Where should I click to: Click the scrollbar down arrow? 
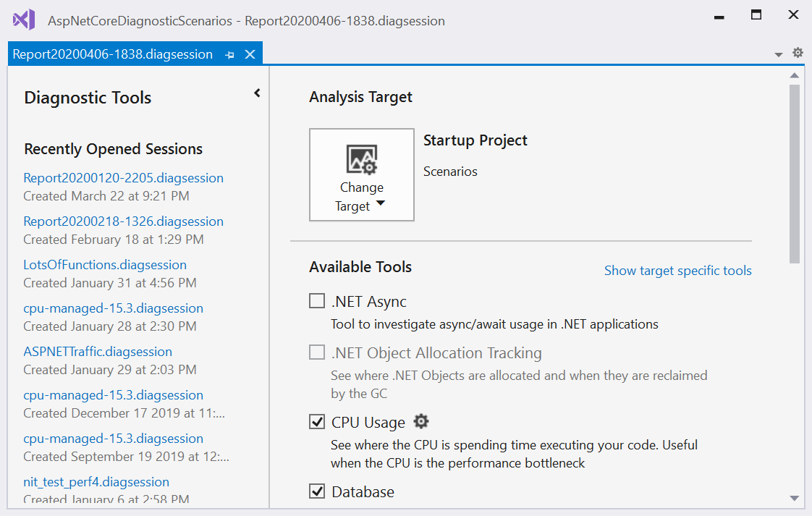(794, 498)
